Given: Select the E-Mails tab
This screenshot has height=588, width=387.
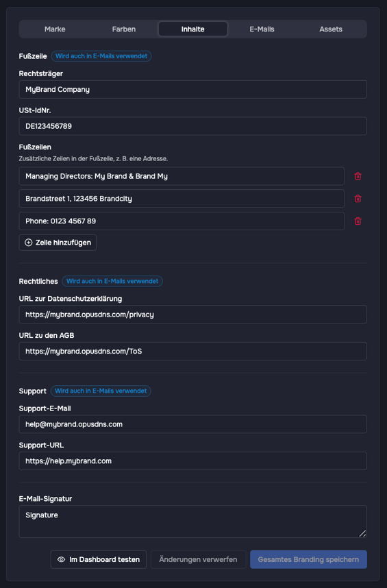Looking at the screenshot, I should pos(262,29).
